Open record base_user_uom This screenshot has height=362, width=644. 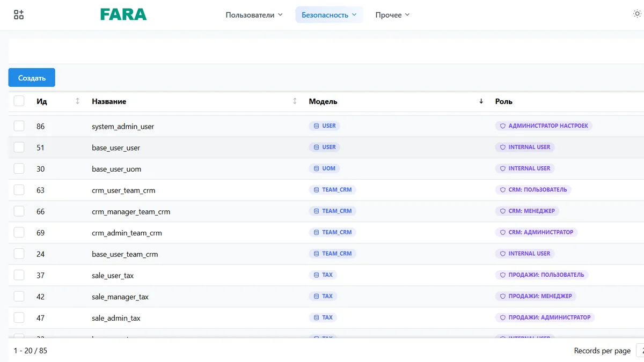coord(116,169)
